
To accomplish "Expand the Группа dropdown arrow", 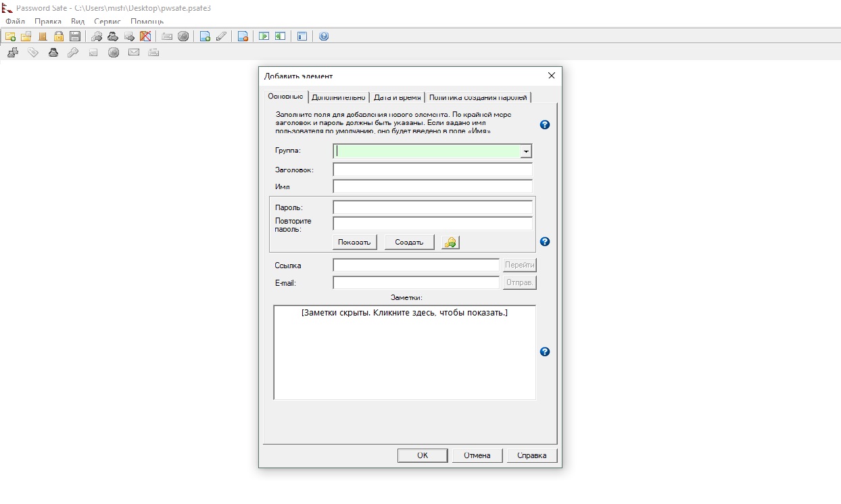I will pyautogui.click(x=526, y=151).
